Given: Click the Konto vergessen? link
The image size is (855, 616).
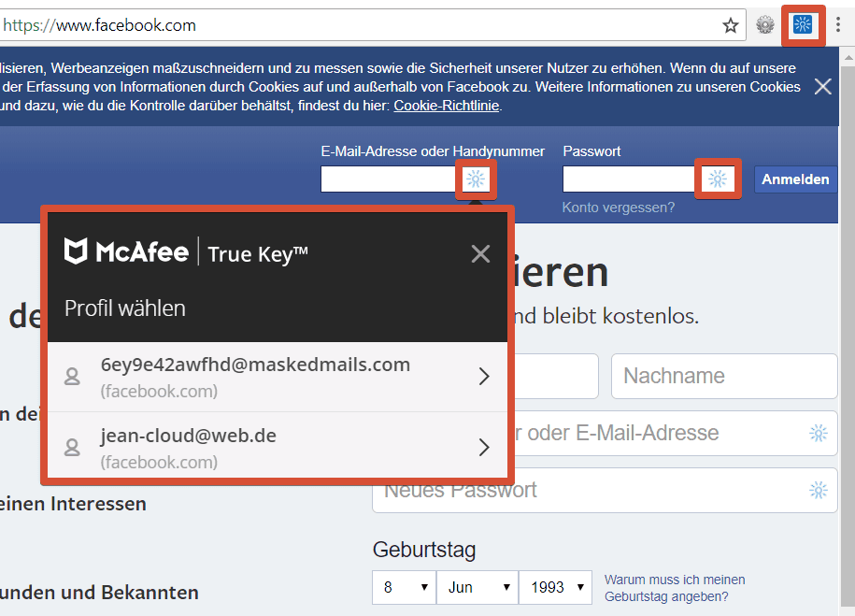Looking at the screenshot, I should pos(619,208).
